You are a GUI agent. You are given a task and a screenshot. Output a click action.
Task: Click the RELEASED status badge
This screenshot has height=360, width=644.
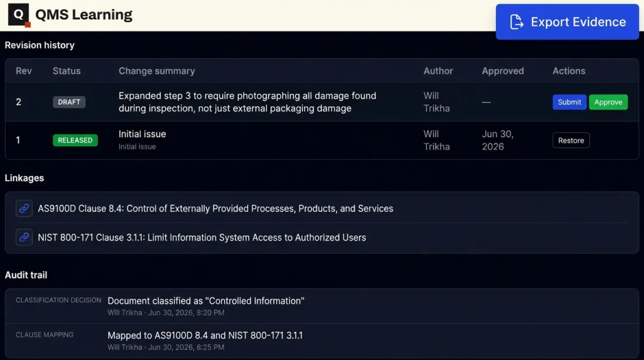click(x=75, y=140)
